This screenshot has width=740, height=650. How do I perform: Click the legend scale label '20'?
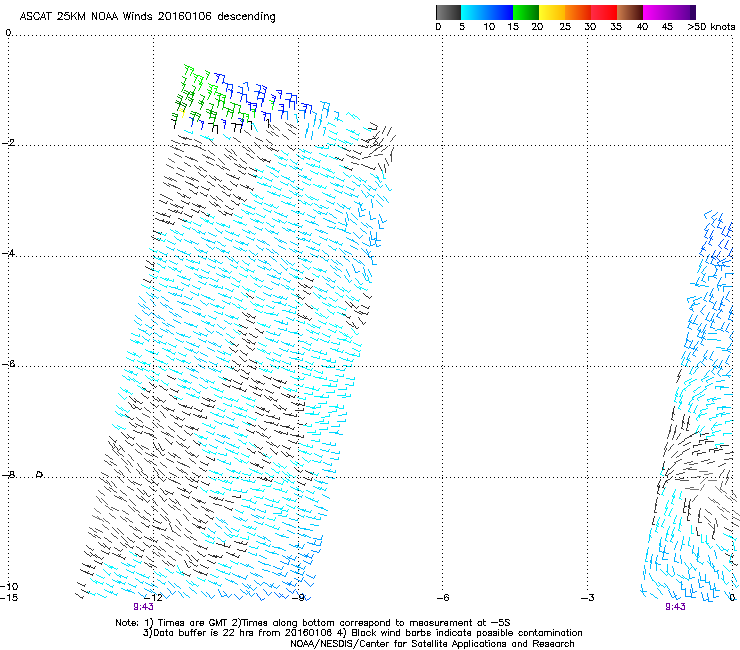(537, 27)
